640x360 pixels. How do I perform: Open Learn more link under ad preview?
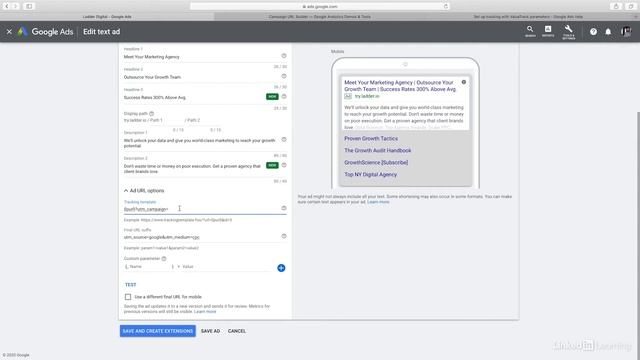tap(378, 202)
